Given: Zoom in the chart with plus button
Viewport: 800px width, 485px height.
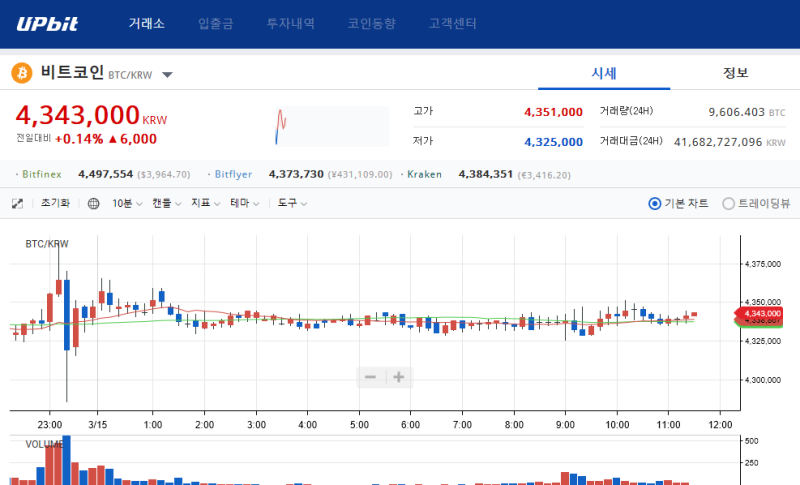Looking at the screenshot, I should pyautogui.click(x=399, y=377).
